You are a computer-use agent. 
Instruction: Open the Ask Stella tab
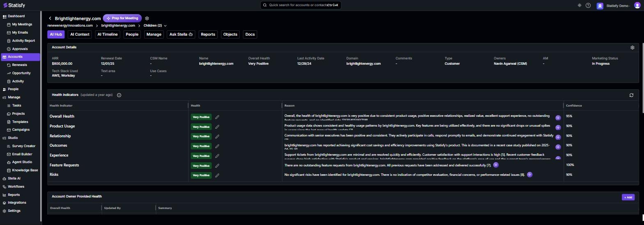point(181,34)
